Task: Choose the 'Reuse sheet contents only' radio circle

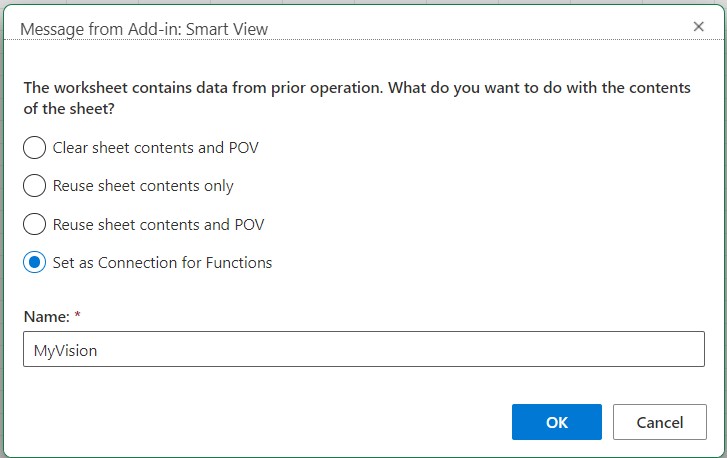Action: (35, 186)
